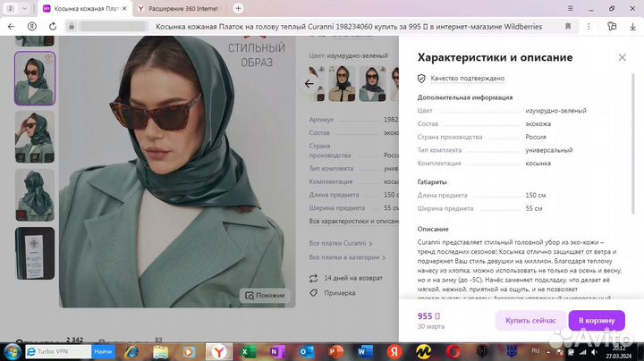Open the red Yandex 'Я' taskbar icon

(x=394, y=352)
